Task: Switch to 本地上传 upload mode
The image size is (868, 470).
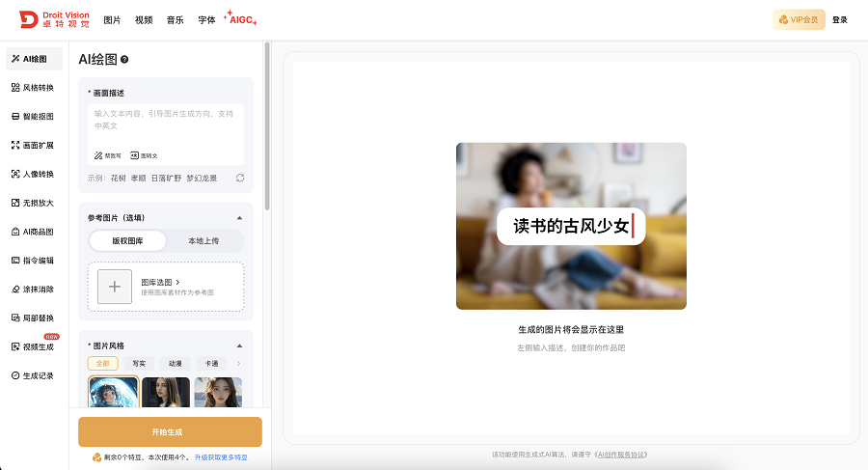Action: 203,241
